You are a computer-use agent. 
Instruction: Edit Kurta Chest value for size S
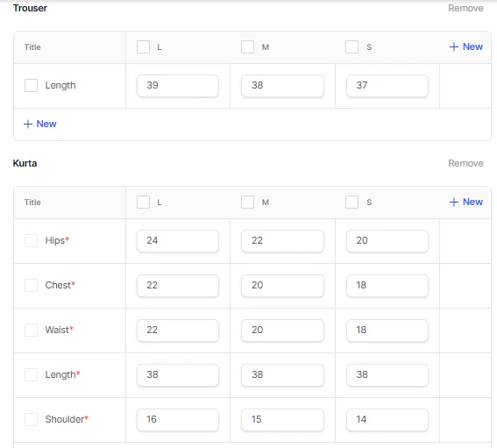[x=387, y=286]
